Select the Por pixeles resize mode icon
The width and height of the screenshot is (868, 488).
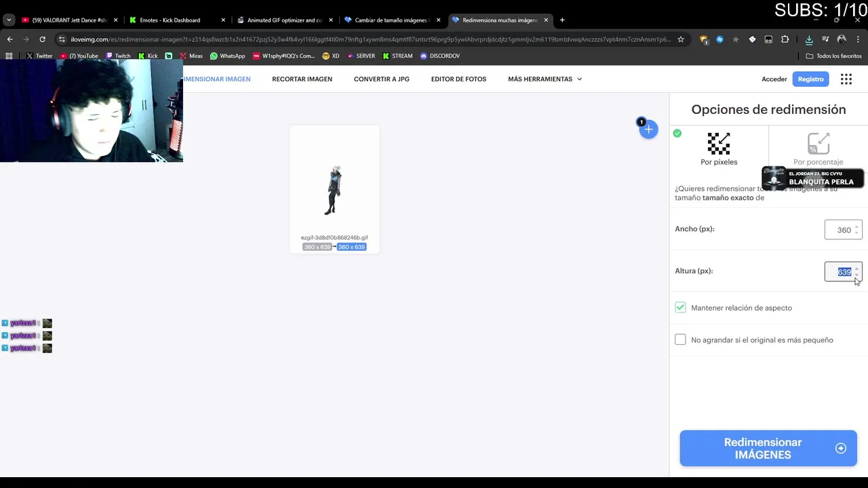719,144
